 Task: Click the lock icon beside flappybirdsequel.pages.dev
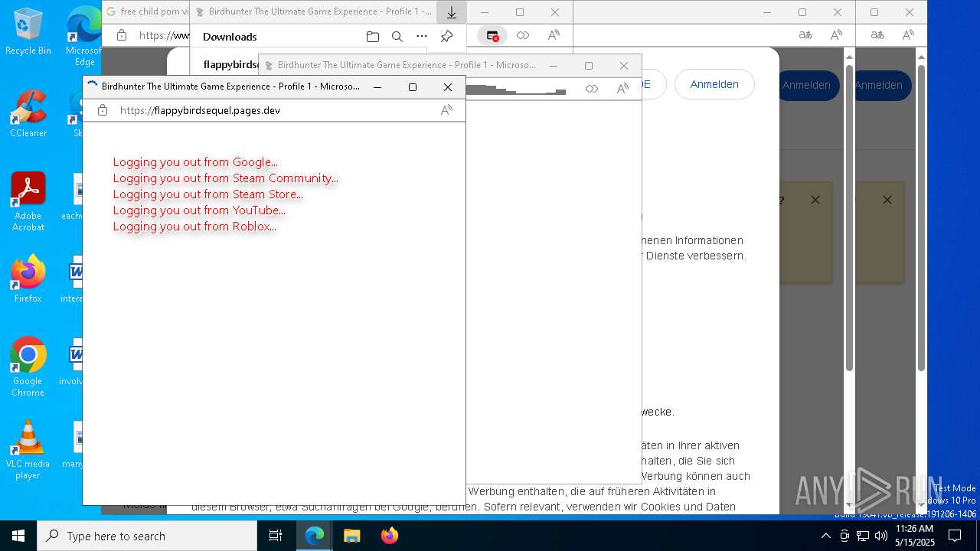(x=103, y=110)
